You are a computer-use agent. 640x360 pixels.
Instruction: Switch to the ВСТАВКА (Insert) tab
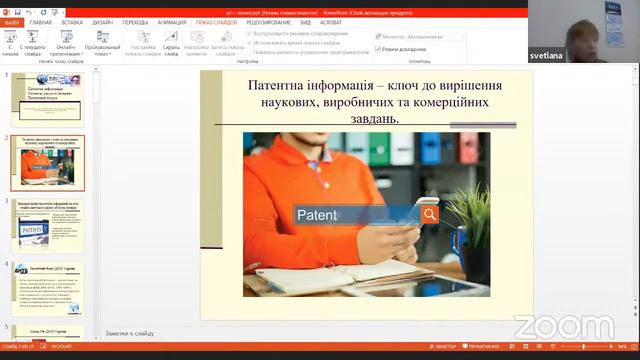point(72,22)
